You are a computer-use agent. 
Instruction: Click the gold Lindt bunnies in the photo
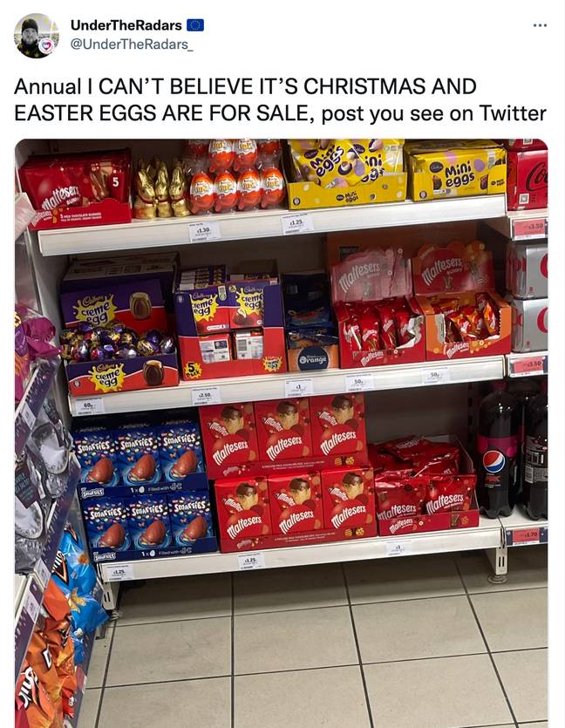click(161, 188)
